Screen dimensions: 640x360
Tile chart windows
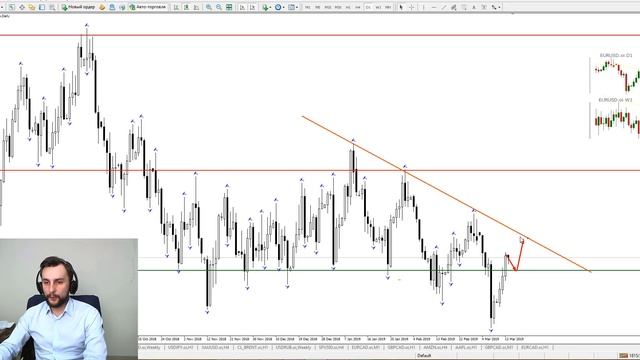229,7
